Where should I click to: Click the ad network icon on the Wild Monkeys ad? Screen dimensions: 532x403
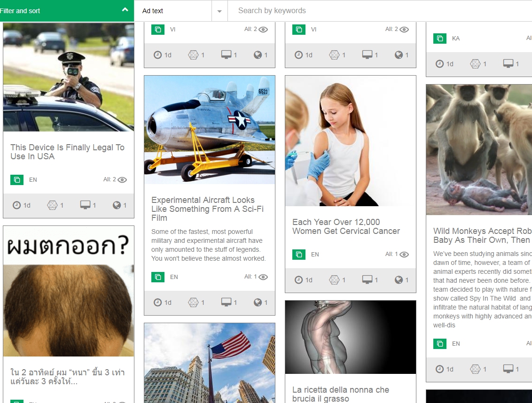tap(475, 369)
